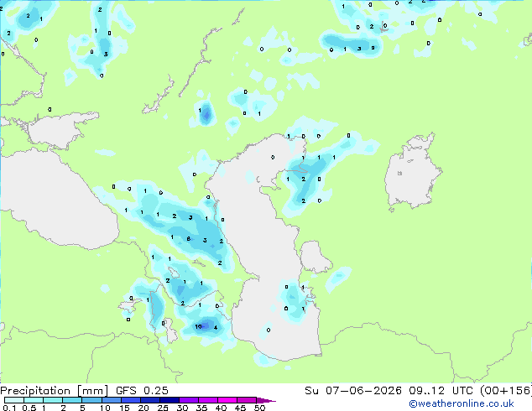532x411 pixels.
Task: Click the legend tick label '45'
Action: [240, 408]
